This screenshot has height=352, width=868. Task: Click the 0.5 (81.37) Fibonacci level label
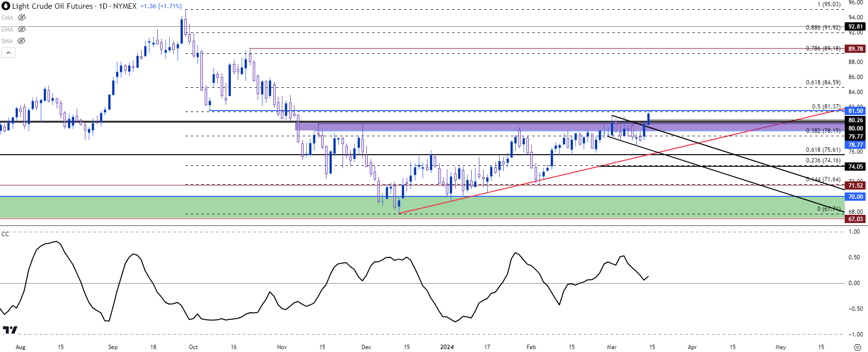tap(826, 107)
